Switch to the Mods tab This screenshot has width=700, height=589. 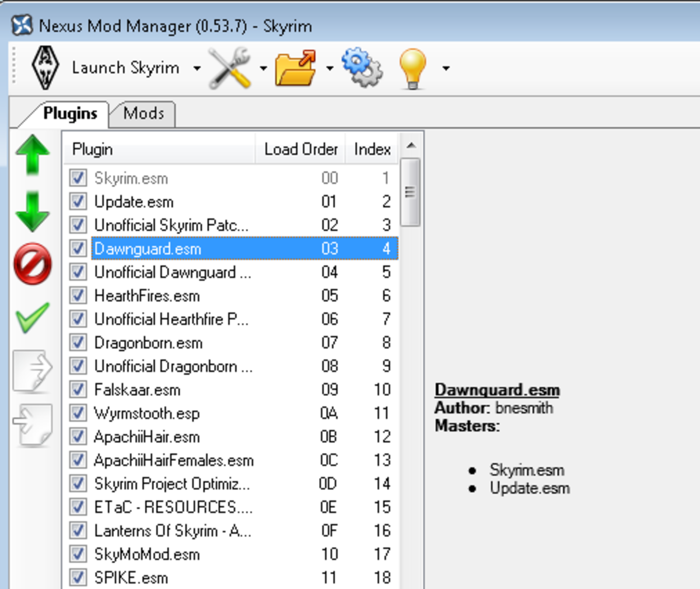pyautogui.click(x=142, y=114)
